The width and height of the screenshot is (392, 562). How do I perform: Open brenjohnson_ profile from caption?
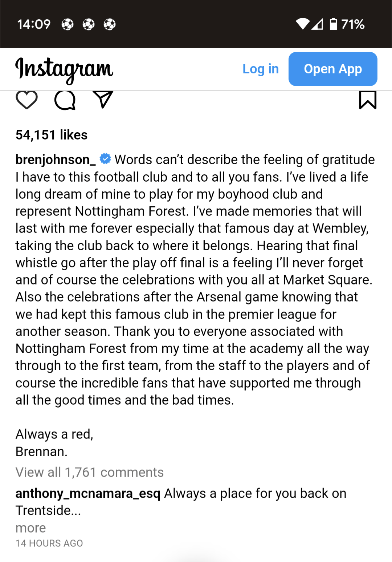point(55,159)
